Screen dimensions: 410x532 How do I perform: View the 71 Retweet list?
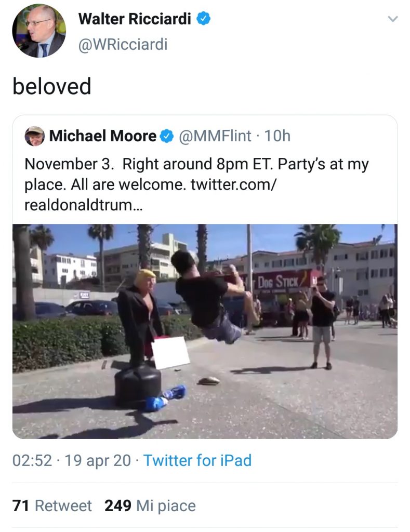click(x=52, y=506)
